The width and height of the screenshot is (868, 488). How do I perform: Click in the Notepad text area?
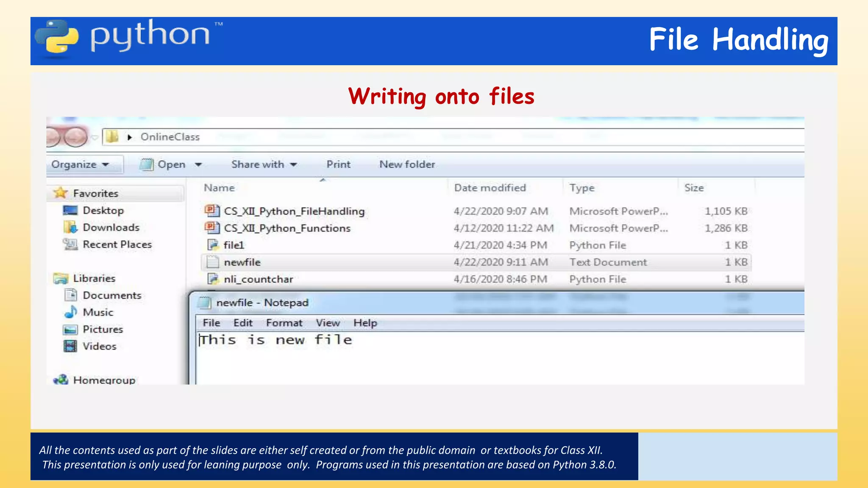click(x=500, y=358)
